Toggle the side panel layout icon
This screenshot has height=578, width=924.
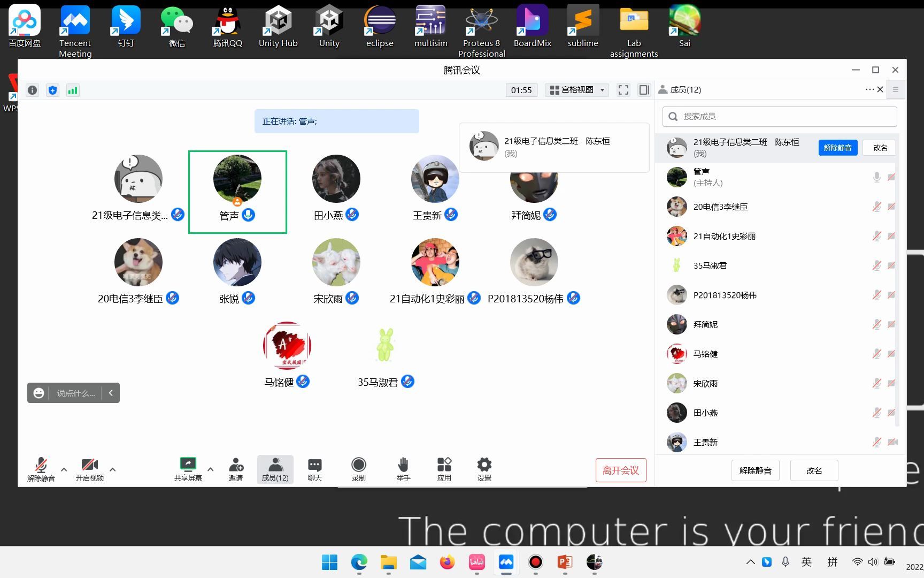click(x=644, y=90)
